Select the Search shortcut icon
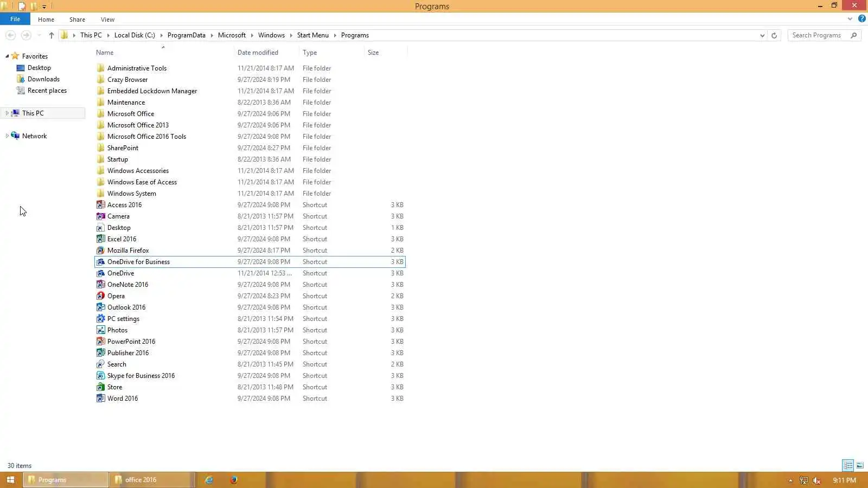This screenshot has height=488, width=868. [100, 364]
